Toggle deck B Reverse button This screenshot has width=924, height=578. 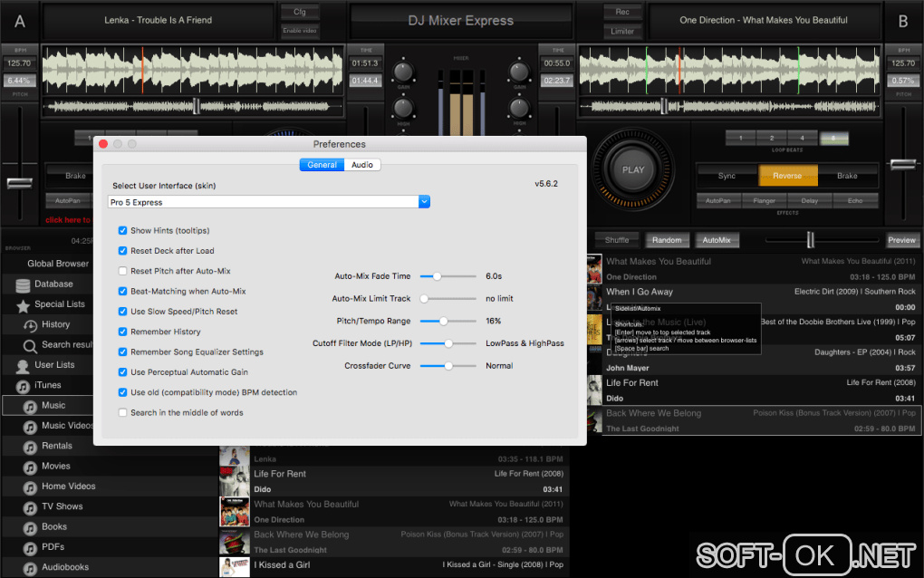coord(787,176)
